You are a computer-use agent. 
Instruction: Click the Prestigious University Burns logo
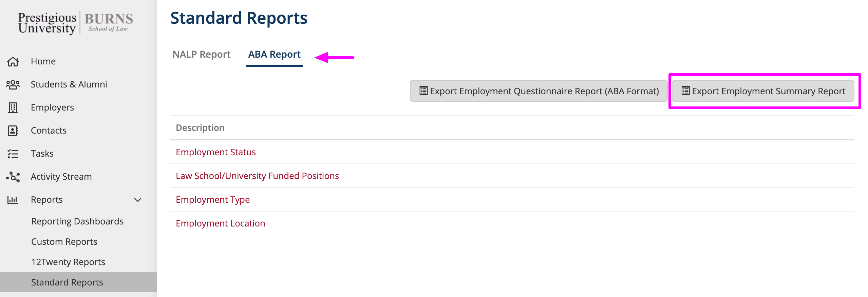pos(75,23)
